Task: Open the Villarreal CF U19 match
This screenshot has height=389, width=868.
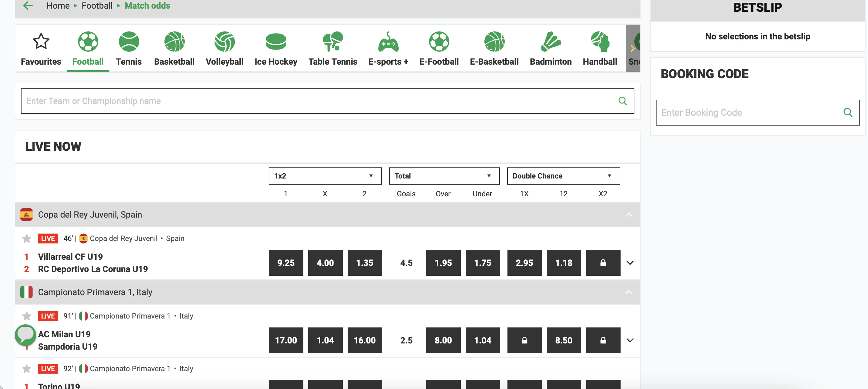Action: [x=70, y=256]
